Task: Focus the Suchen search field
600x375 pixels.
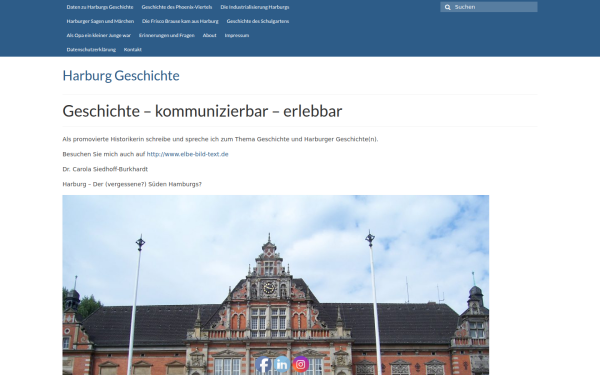Action: pos(489,7)
